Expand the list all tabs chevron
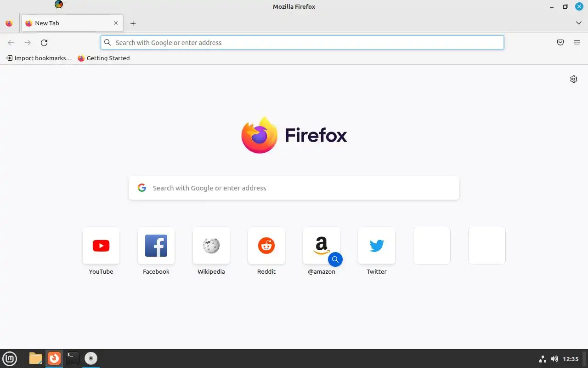This screenshot has height=368, width=588. tap(578, 23)
